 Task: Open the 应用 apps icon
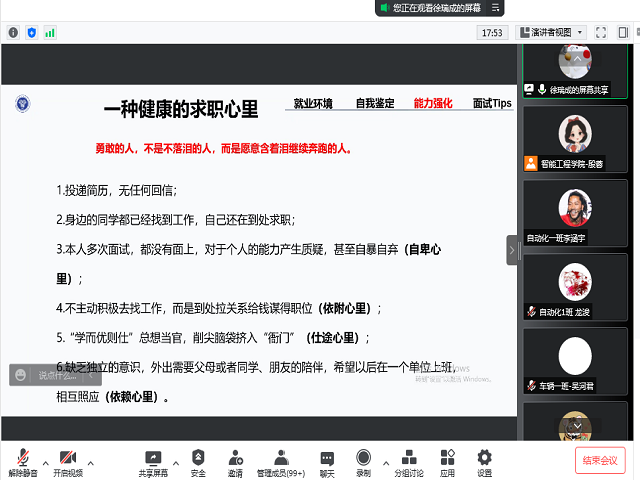pos(447,460)
